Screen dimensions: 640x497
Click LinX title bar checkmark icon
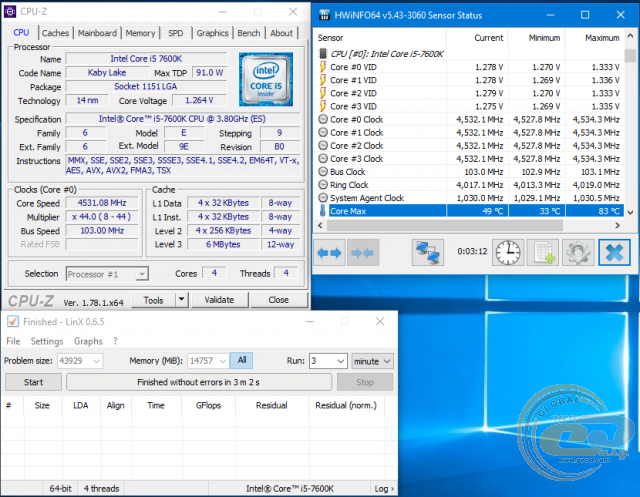coord(13,322)
